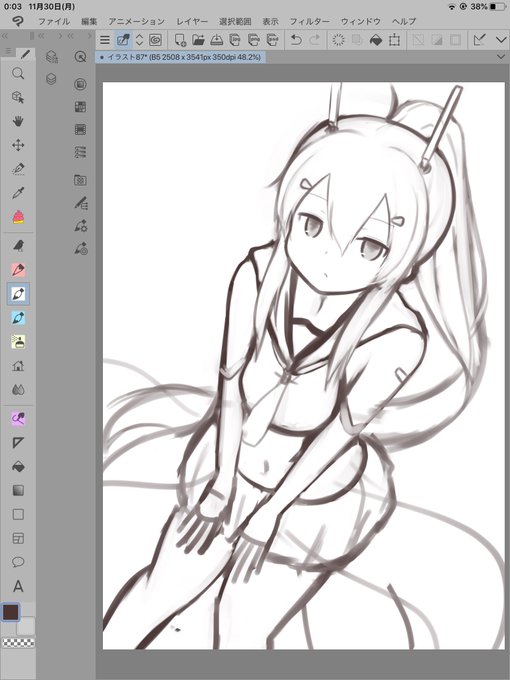Collapse palette dock with left double arrows

(x=5, y=36)
